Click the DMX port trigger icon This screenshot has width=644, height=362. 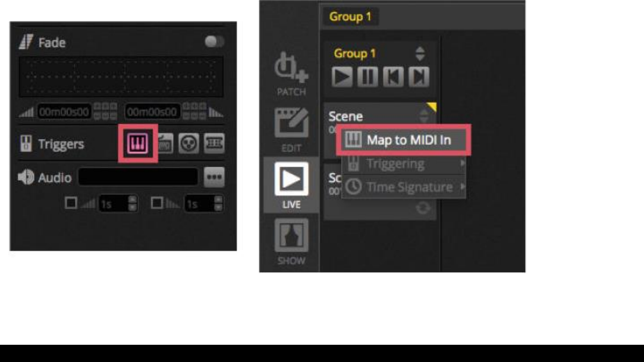[x=189, y=144]
